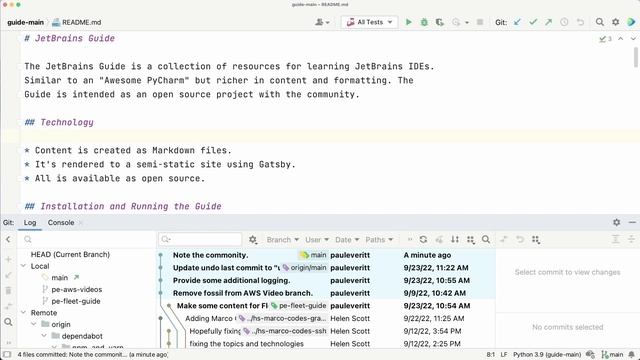
Task: Open Search Everywhere magnifier in top toolbar
Action: 600,22
